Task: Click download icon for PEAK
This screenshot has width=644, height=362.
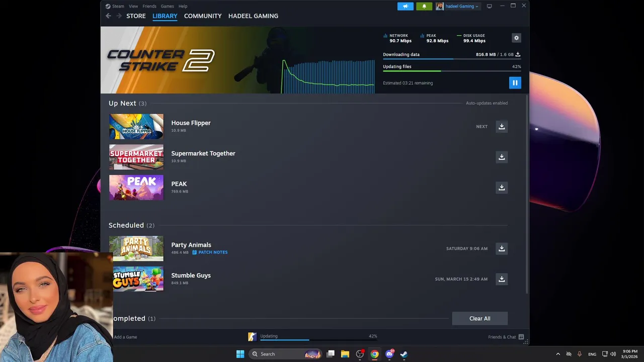Action: coord(502,188)
